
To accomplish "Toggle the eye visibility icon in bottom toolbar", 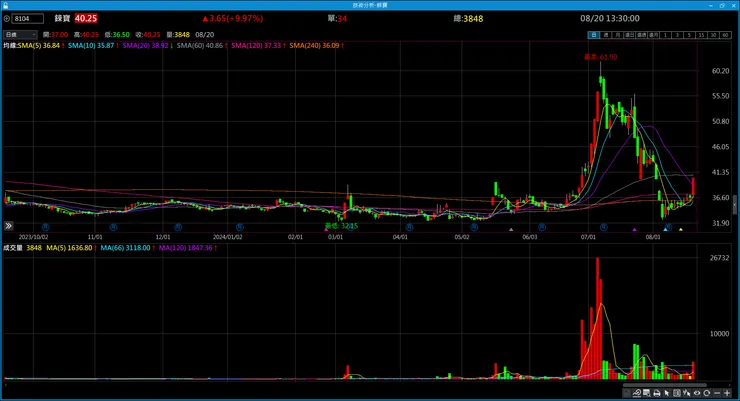I will click(x=697, y=393).
